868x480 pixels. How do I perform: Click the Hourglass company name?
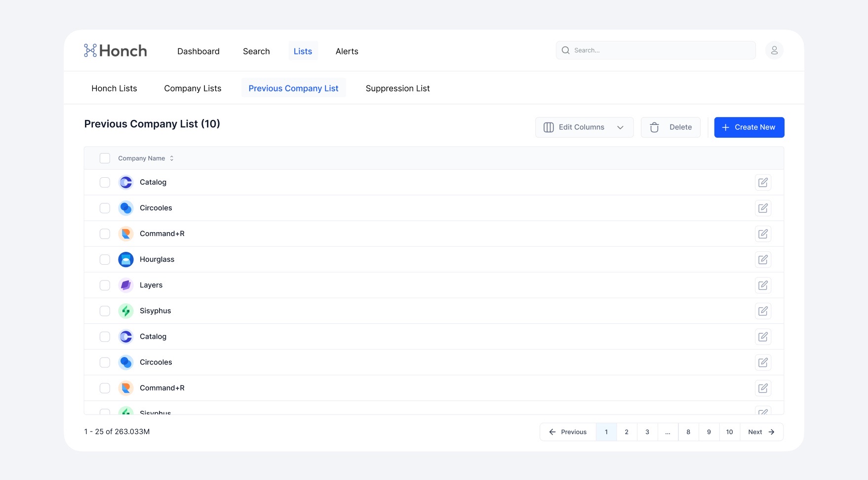[x=157, y=259]
